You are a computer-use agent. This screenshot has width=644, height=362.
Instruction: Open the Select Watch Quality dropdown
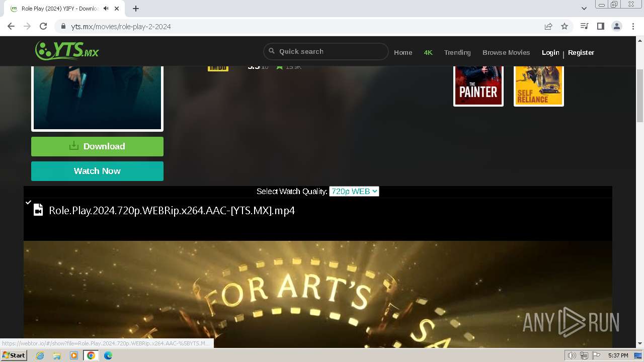(354, 191)
